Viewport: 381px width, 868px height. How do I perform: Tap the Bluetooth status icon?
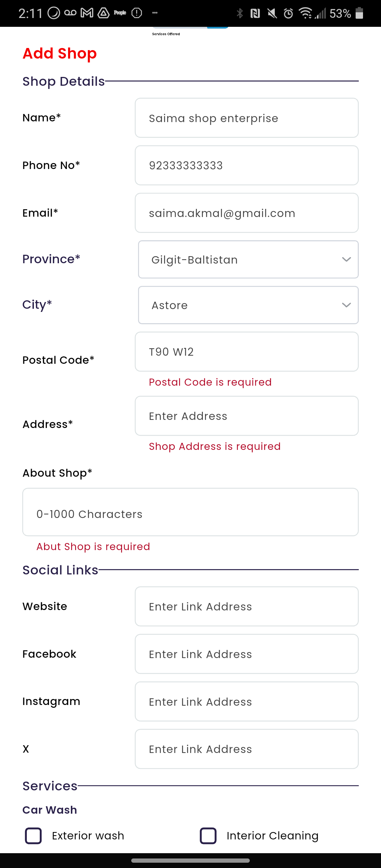click(x=240, y=13)
